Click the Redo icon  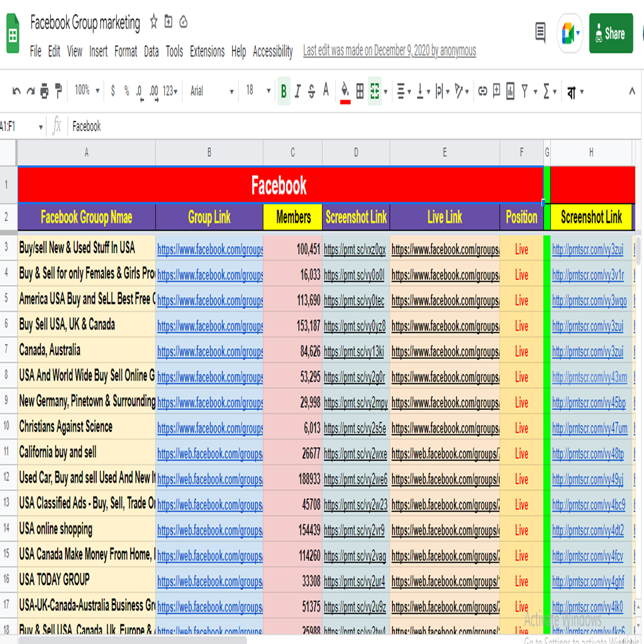point(31,91)
